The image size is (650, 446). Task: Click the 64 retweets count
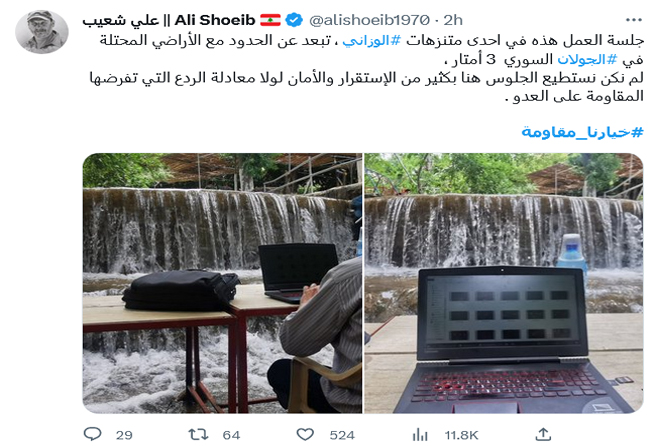231,435
